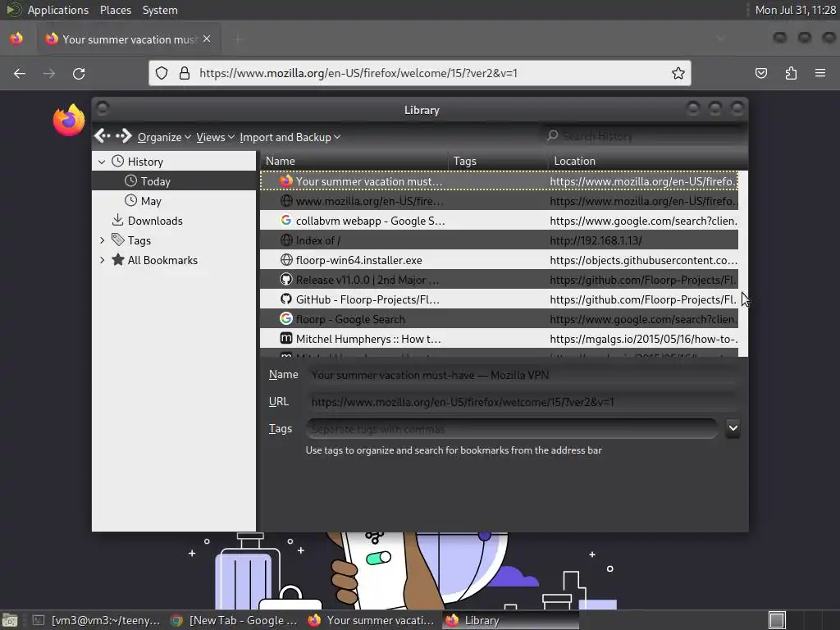Click the Library window menu button at top-left

pyautogui.click(x=103, y=109)
